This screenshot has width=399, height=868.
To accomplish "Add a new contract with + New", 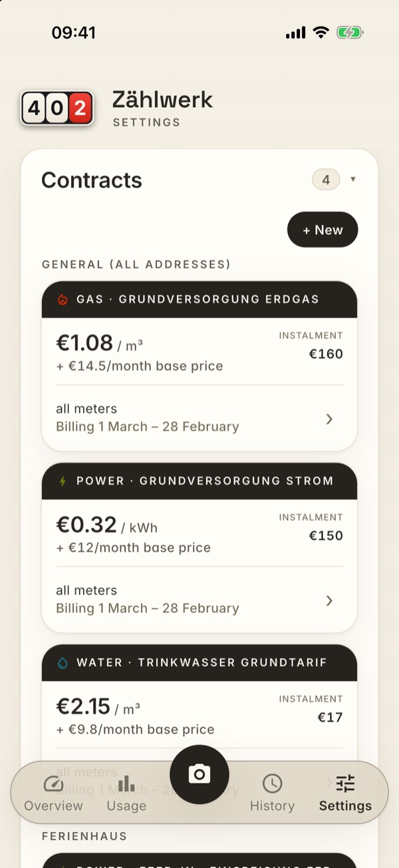I will click(x=323, y=230).
